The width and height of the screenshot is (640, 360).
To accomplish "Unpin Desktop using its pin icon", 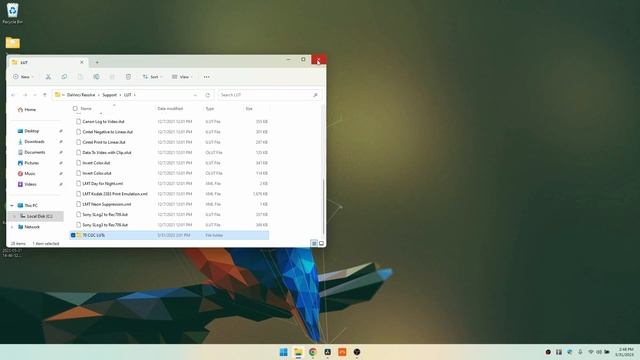I will click(61, 131).
